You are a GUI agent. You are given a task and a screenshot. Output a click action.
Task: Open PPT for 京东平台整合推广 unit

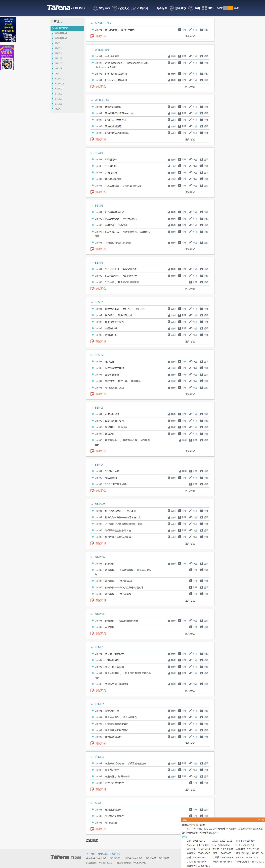click(x=193, y=783)
